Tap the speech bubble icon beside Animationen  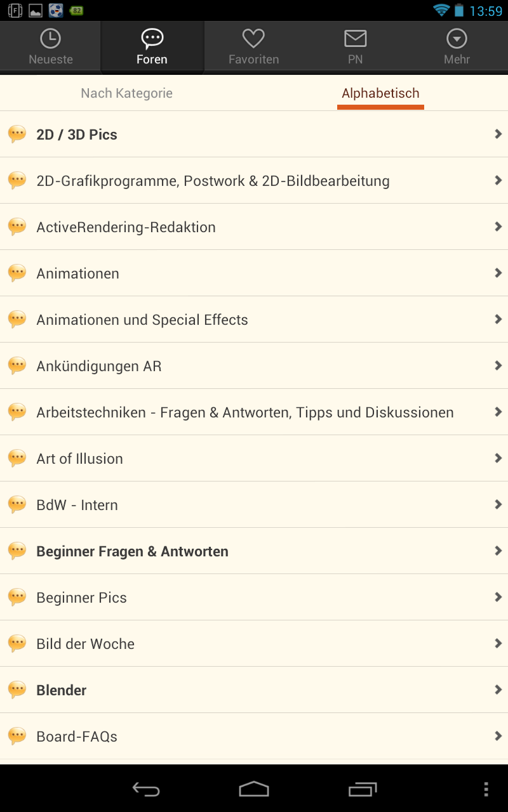point(17,273)
